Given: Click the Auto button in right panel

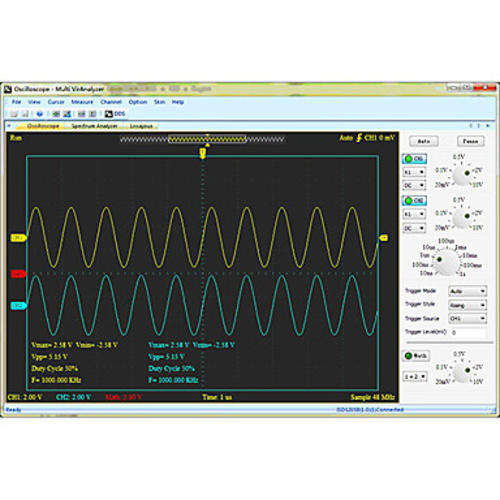Looking at the screenshot, I should click(423, 141).
